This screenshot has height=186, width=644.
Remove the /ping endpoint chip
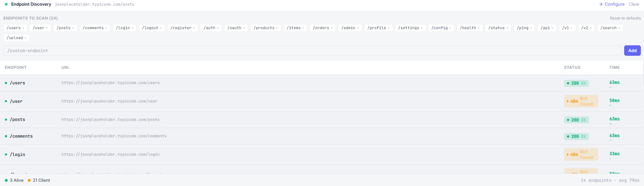point(531,28)
